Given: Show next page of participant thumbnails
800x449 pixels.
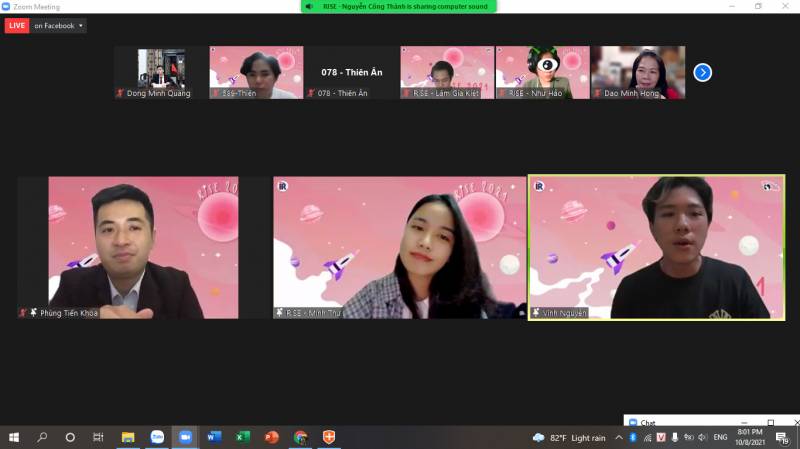Looking at the screenshot, I should tap(702, 72).
